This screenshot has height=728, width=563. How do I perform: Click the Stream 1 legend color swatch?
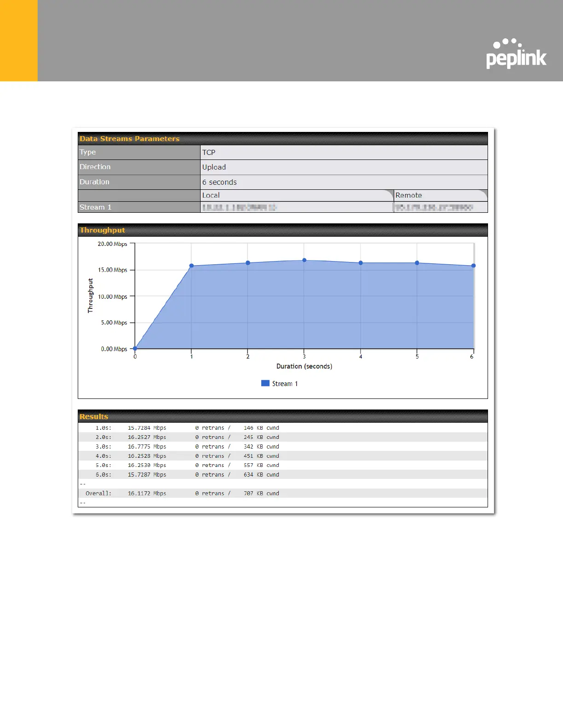265,383
